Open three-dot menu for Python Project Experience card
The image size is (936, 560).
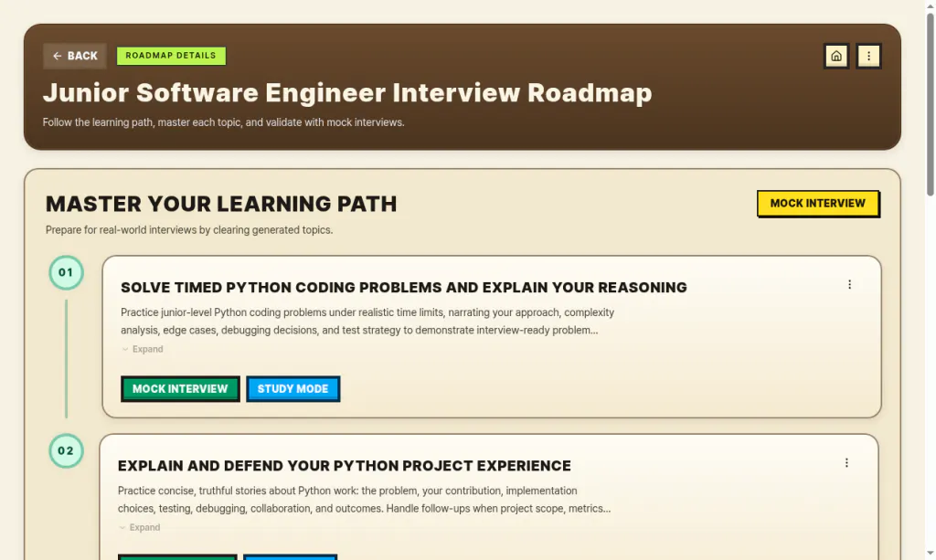tap(846, 463)
